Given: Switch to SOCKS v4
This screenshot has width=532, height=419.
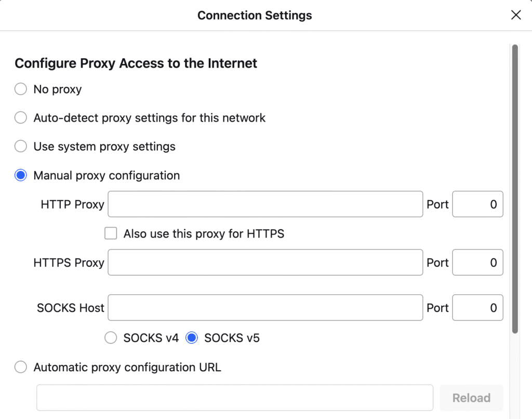Looking at the screenshot, I should pos(111,337).
